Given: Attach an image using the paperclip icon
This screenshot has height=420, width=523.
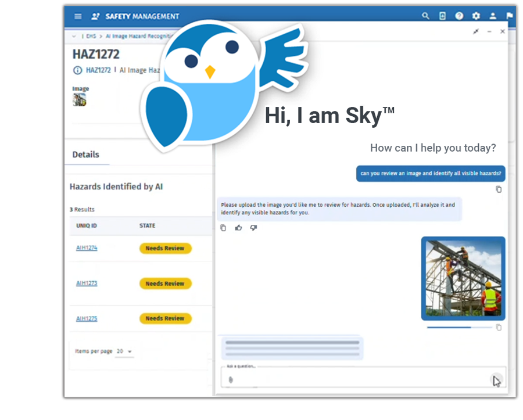Looking at the screenshot, I should (x=231, y=379).
